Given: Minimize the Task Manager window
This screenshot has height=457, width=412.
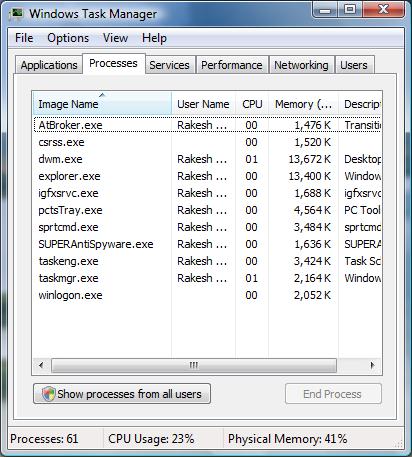Looking at the screenshot, I should coord(325,10).
